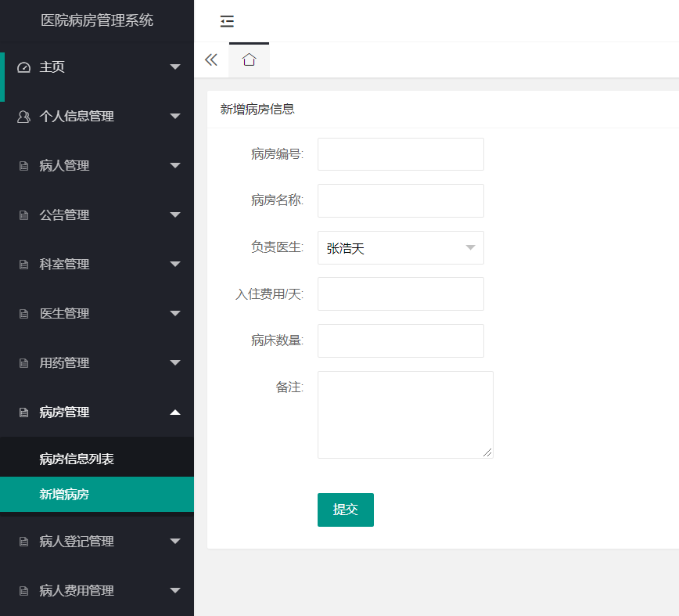Click the document icon beside 病人管理
The width and height of the screenshot is (679, 616).
(23, 166)
